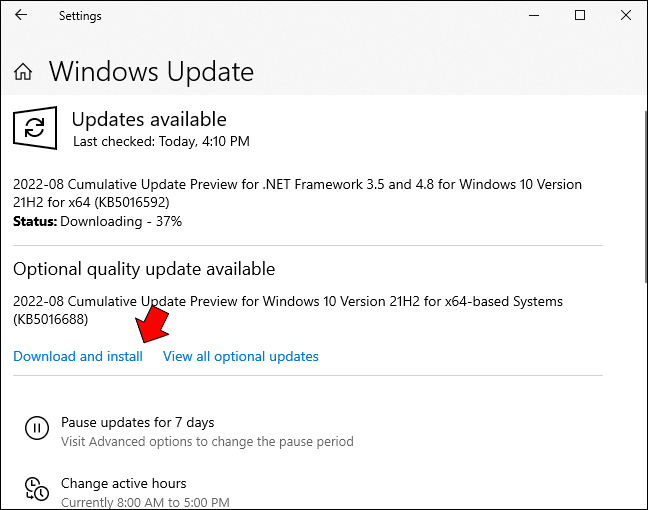648x510 pixels.
Task: Click the Home icon beside Windows Update
Action: pyautogui.click(x=23, y=72)
